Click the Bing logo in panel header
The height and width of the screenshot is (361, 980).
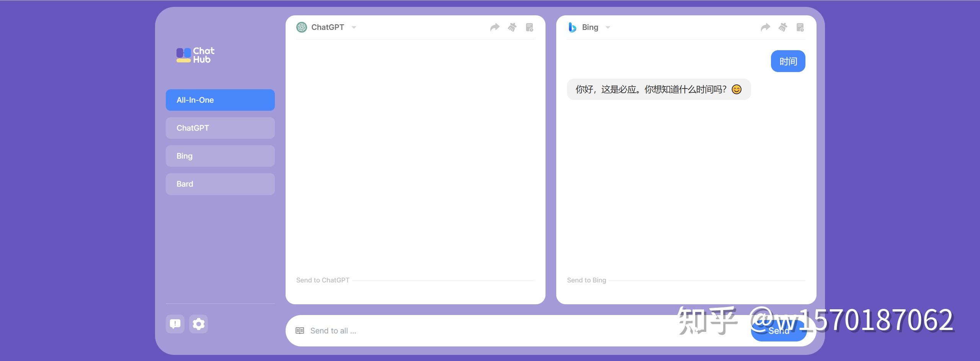click(572, 27)
